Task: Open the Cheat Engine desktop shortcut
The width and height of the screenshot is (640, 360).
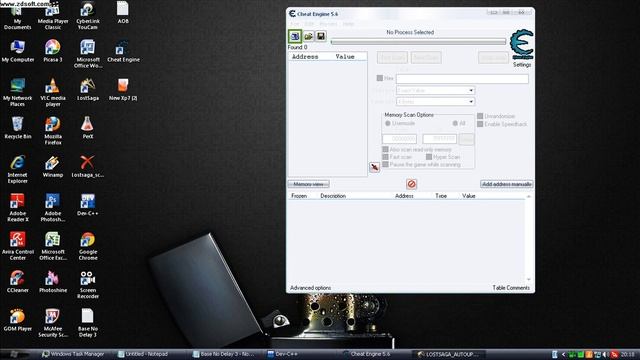Action: coord(123,51)
